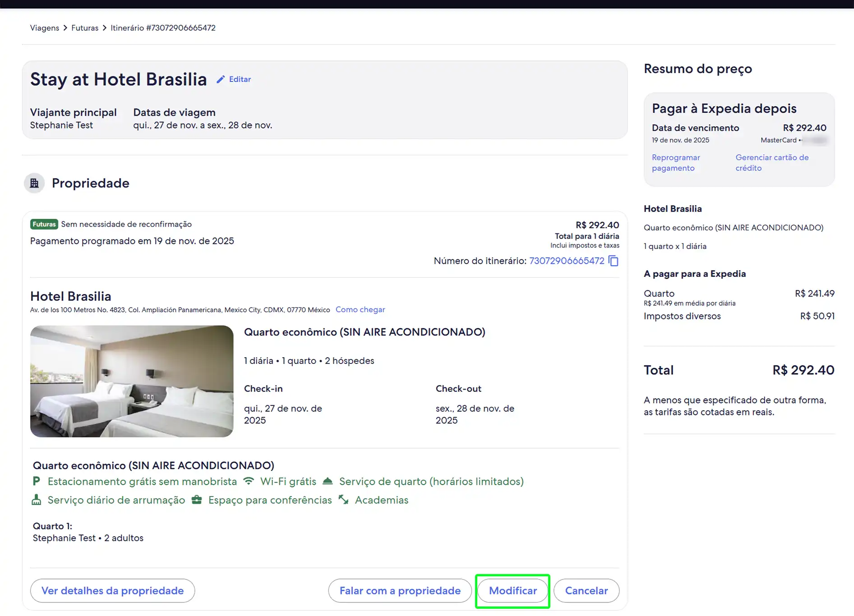Click the hotel address text

180,310
